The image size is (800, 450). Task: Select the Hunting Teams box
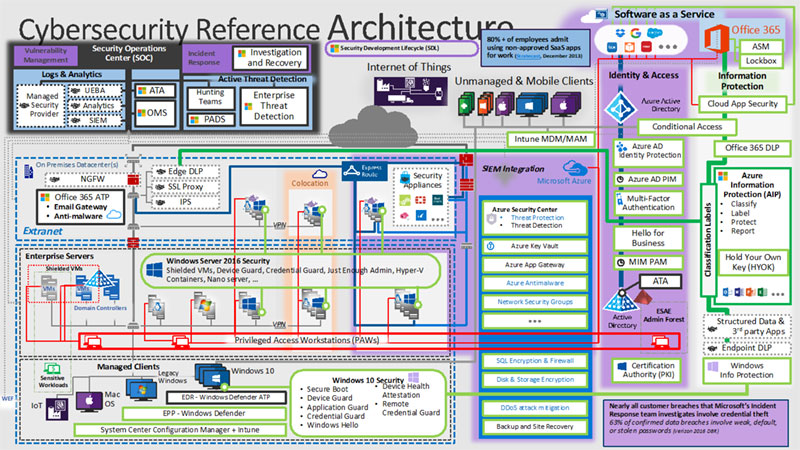click(210, 97)
